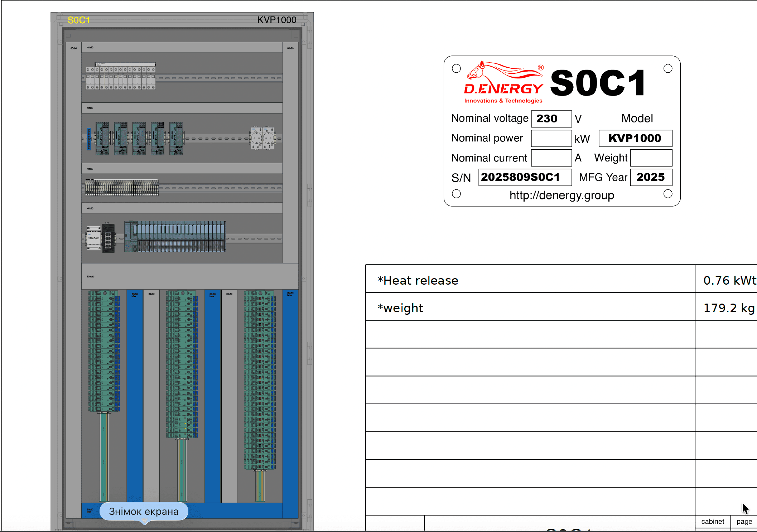Select the leftmost SITOP power supply
Viewport: 757px width, 532px height.
coord(102,138)
